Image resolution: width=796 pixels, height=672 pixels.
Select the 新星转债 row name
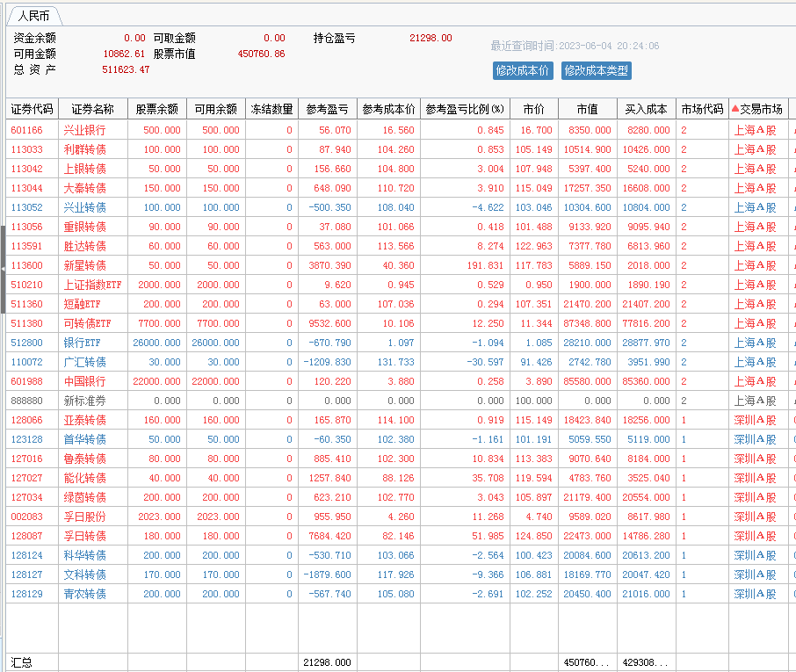84,265
